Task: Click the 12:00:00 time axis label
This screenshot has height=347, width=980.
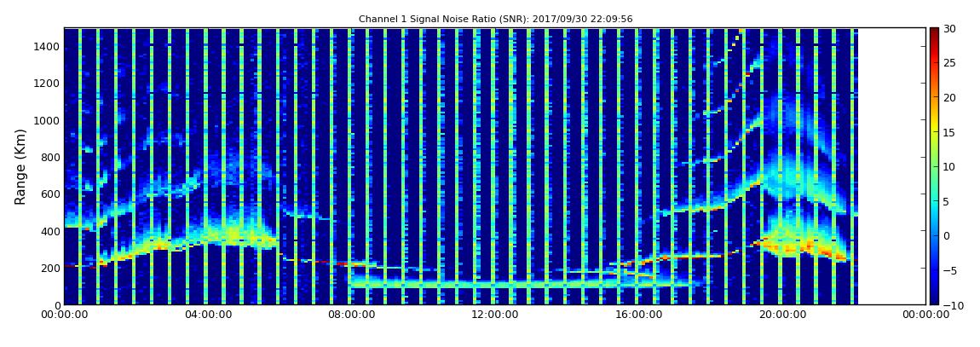Action: coord(495,315)
